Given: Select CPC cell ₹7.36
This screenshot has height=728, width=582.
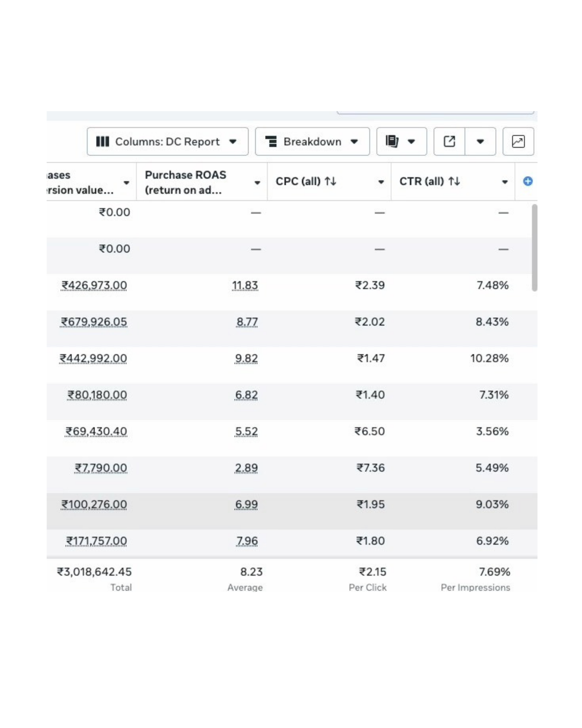Looking at the screenshot, I should pyautogui.click(x=371, y=468).
